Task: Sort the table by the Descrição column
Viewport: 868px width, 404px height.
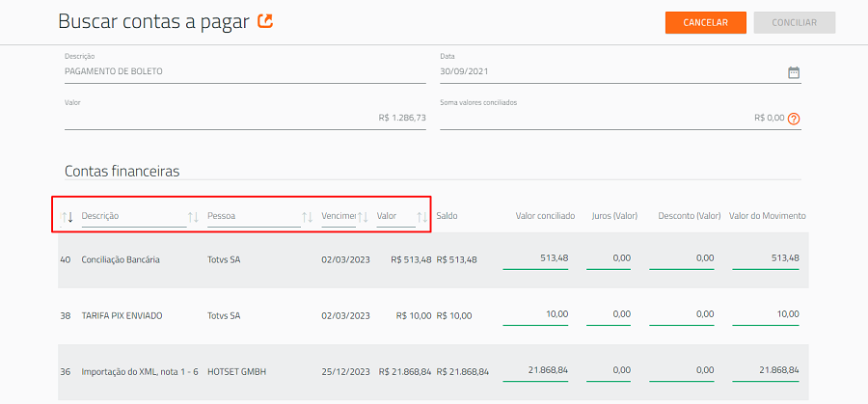Action: point(193,217)
